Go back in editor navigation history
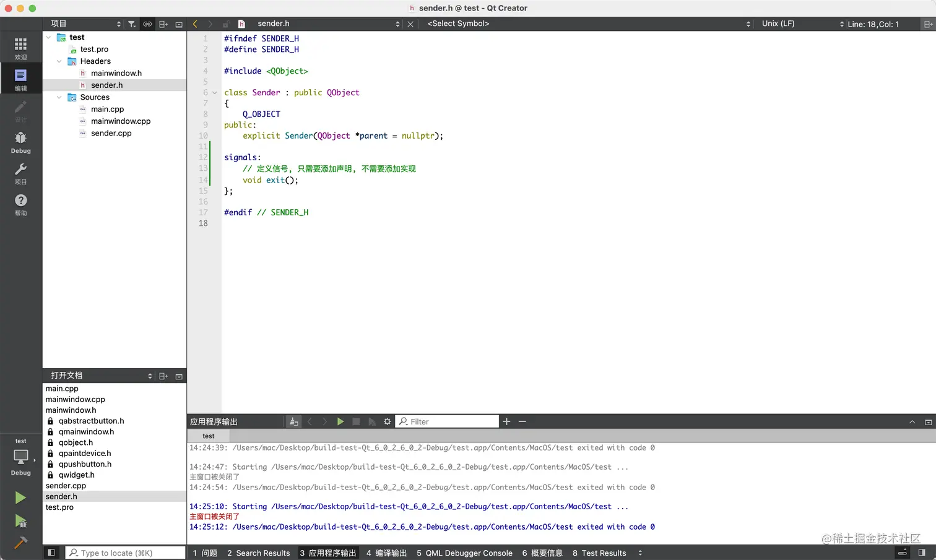This screenshot has width=936, height=560. tap(195, 24)
